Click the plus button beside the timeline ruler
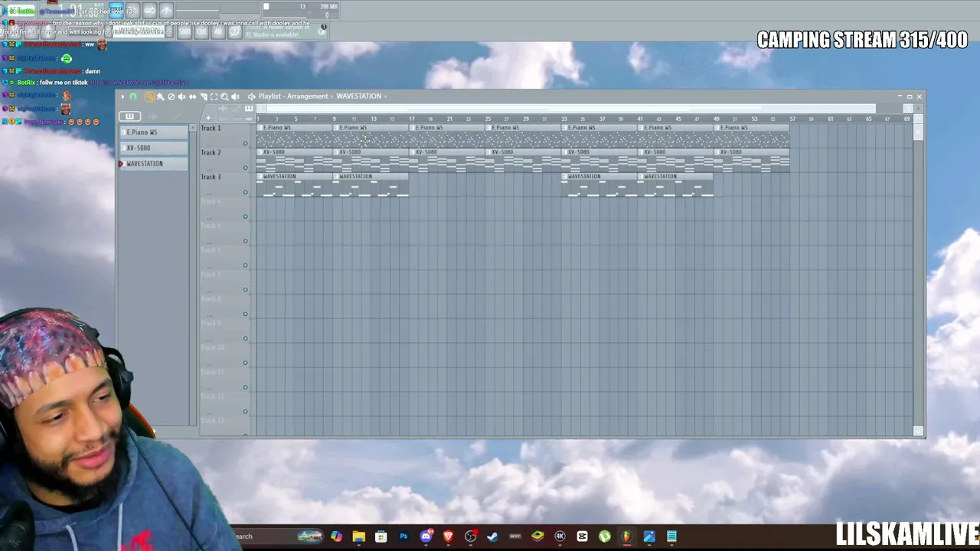980x551 pixels. (x=207, y=118)
